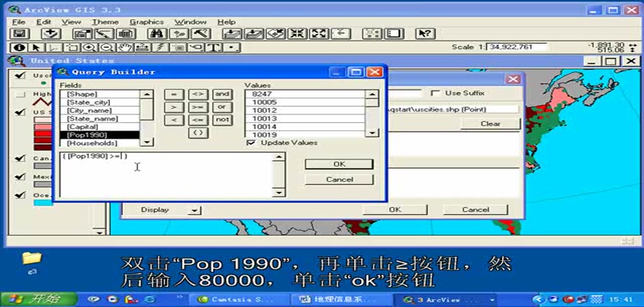Select the Pointer arrow tool
644x307 pixels.
click(37, 48)
